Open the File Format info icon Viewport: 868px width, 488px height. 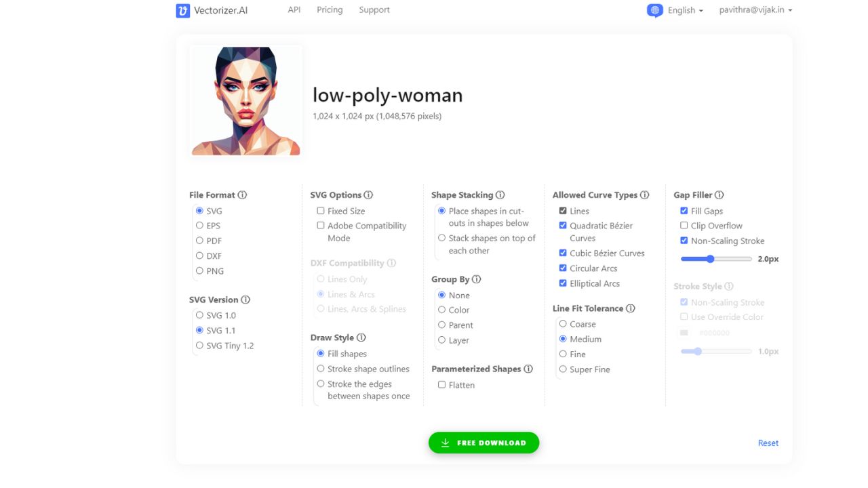(x=242, y=195)
